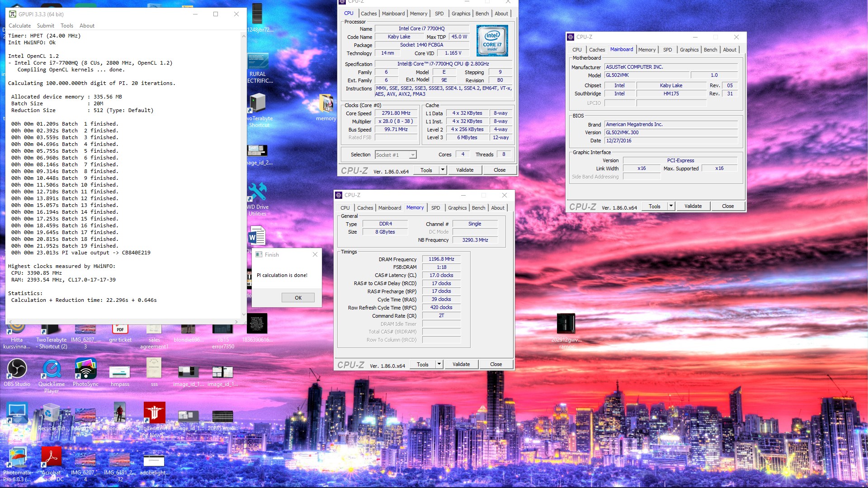Viewport: 868px width, 488px height.
Task: Click Tools button in CPU-Z Memory window
Action: tap(423, 364)
